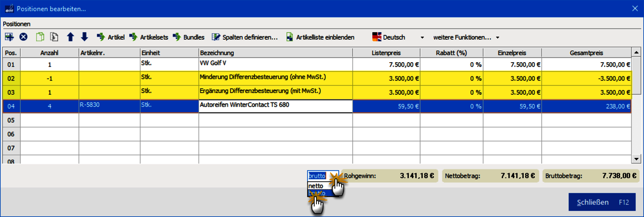Image resolution: width=644 pixels, height=217 pixels.
Task: Select row header 02
Action: pos(11,79)
